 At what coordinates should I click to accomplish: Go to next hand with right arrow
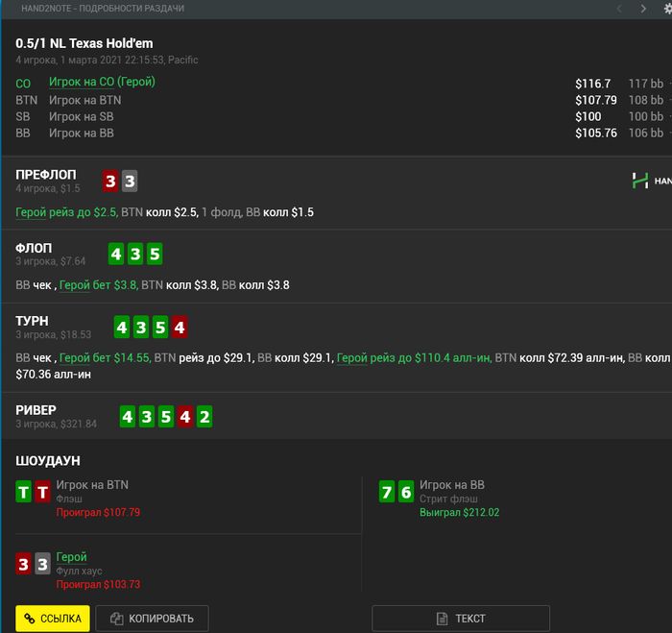(x=643, y=9)
